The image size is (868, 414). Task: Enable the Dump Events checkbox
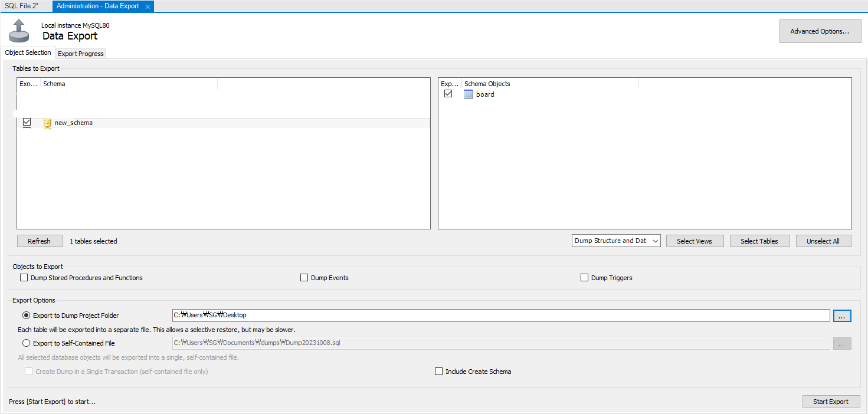[x=304, y=278]
